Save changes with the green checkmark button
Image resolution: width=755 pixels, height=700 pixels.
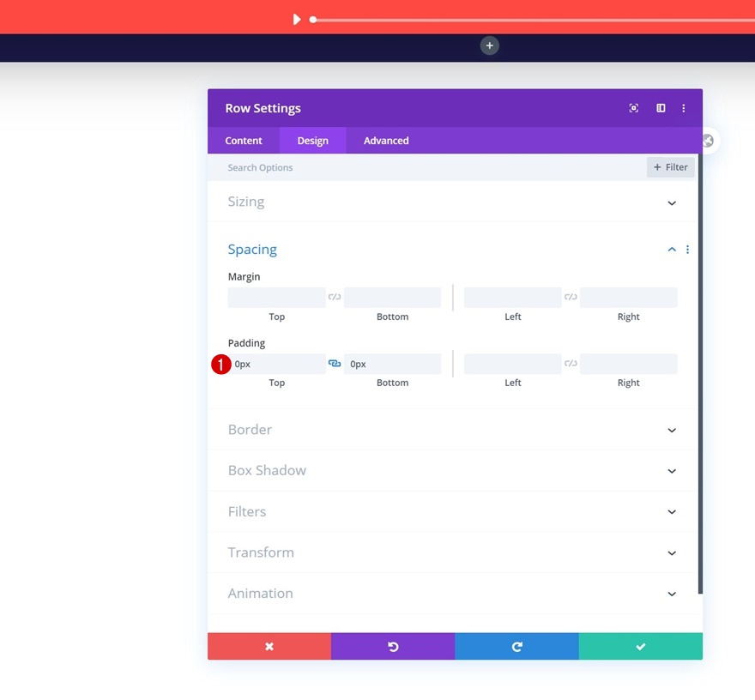pyautogui.click(x=640, y=646)
